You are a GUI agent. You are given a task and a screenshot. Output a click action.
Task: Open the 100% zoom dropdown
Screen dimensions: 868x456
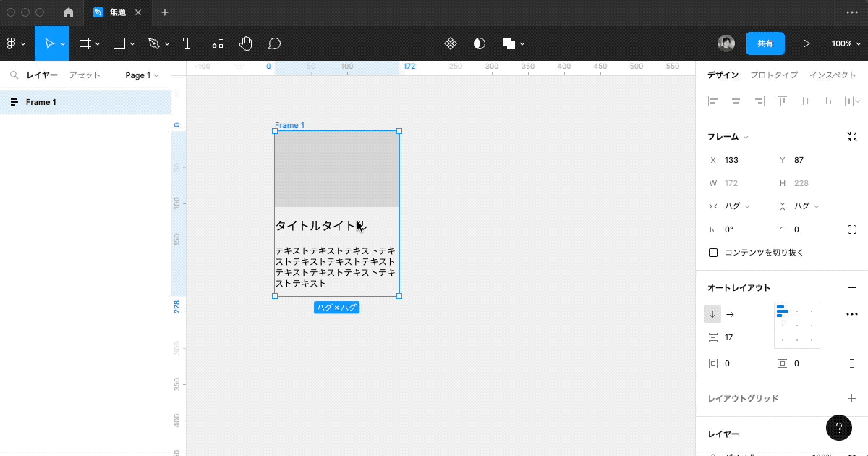click(x=845, y=43)
